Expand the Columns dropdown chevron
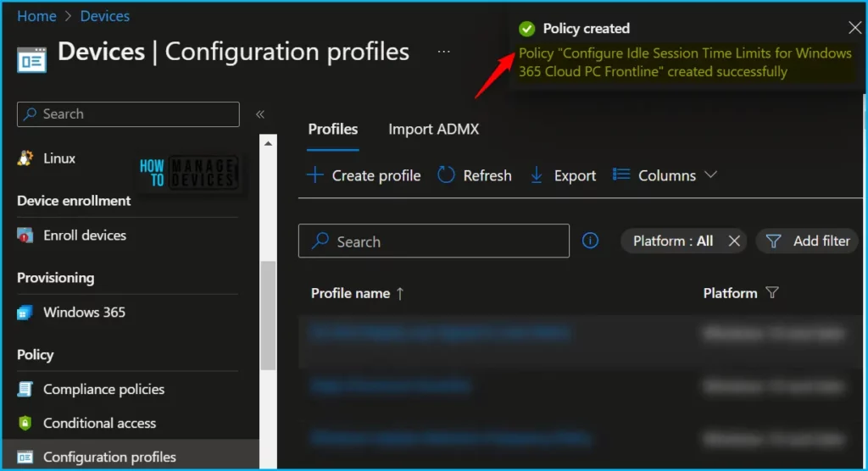The image size is (868, 471). tap(711, 175)
